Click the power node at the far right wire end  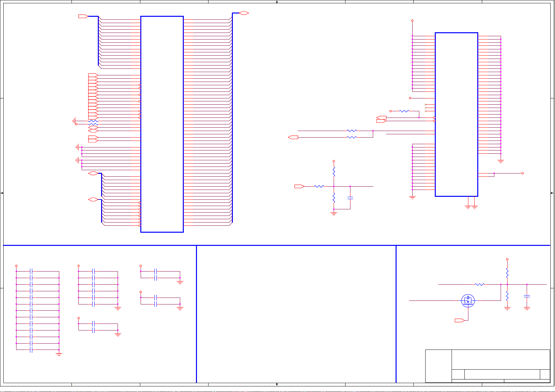pyautogui.click(x=522, y=173)
